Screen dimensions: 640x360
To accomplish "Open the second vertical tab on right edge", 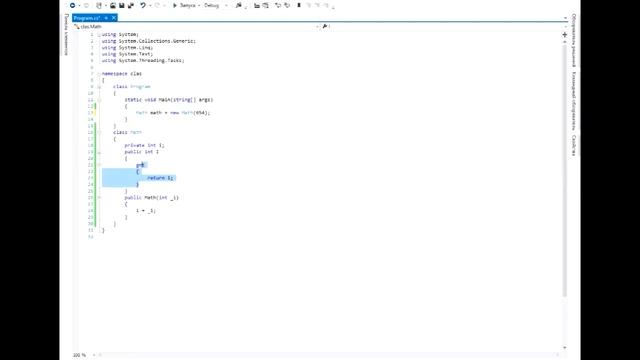I will coord(573,101).
